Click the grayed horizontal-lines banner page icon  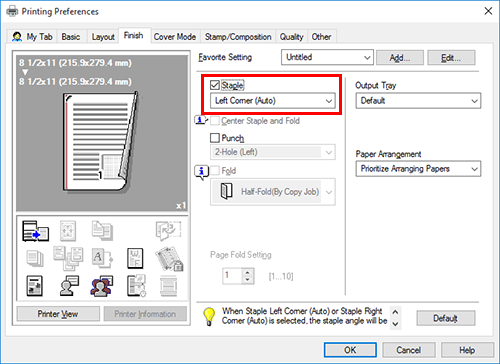coord(168,286)
